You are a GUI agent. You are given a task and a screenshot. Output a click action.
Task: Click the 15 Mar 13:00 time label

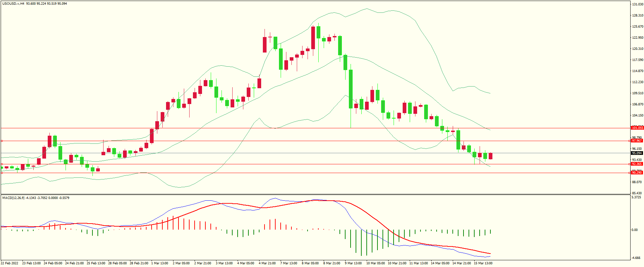(x=483, y=263)
